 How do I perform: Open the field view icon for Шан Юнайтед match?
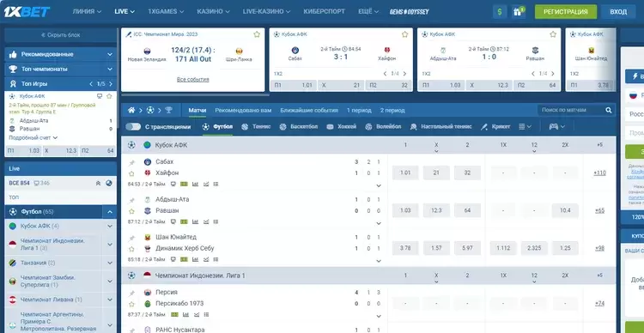click(x=184, y=259)
